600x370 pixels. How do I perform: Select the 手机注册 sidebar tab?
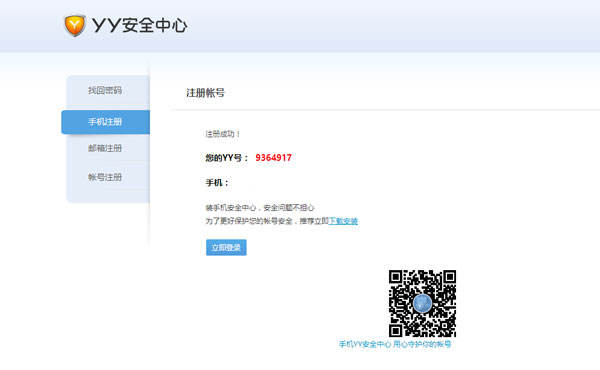(x=105, y=122)
